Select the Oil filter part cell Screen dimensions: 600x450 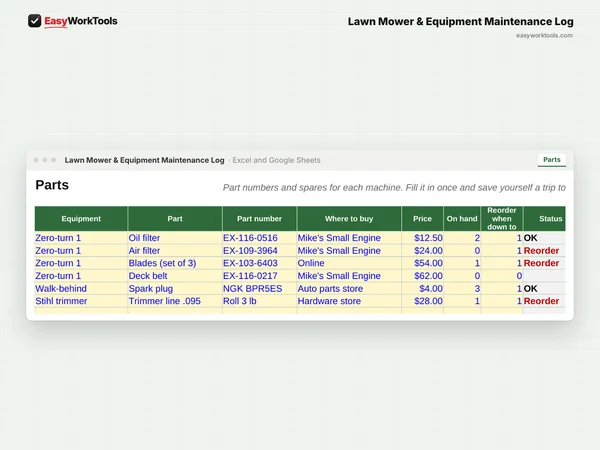point(175,238)
